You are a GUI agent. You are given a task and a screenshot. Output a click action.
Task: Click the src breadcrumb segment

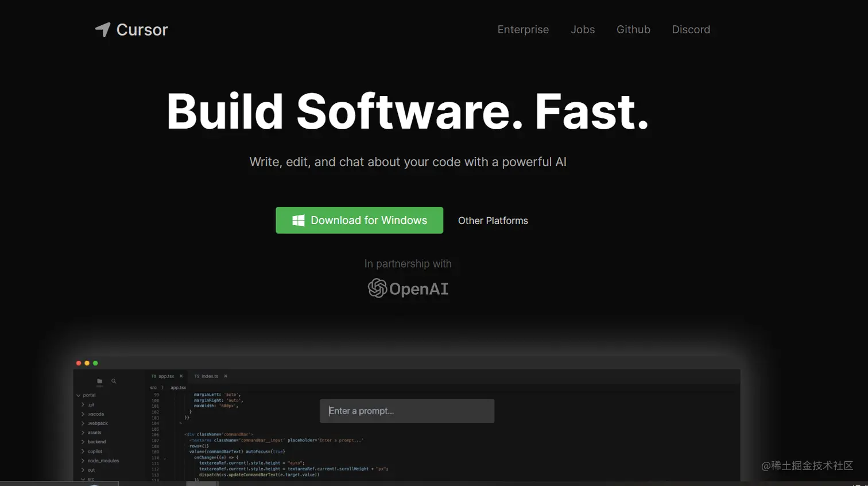pos(153,388)
